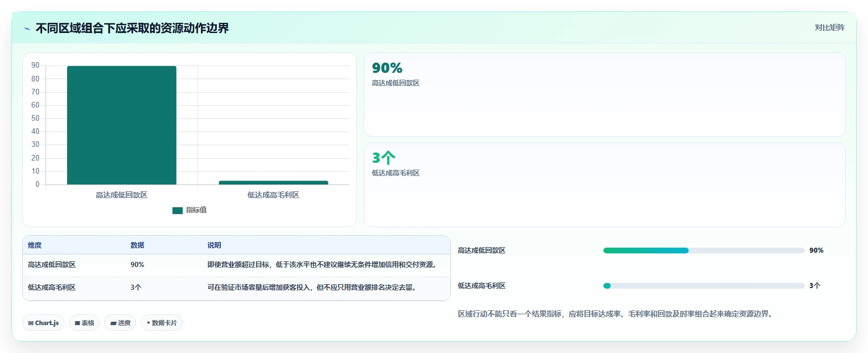
Task: Click the 高达成低回款区 label left of progress bar
Action: coord(482,251)
